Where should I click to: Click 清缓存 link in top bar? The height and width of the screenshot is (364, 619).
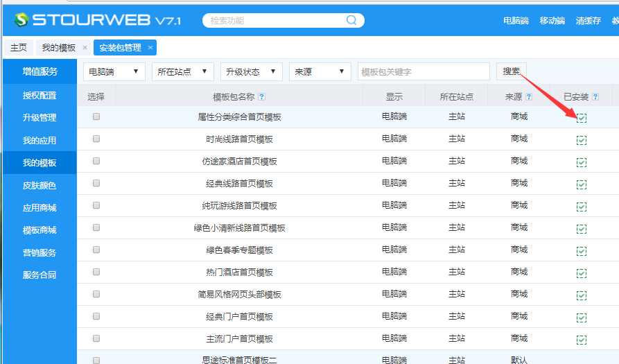588,21
